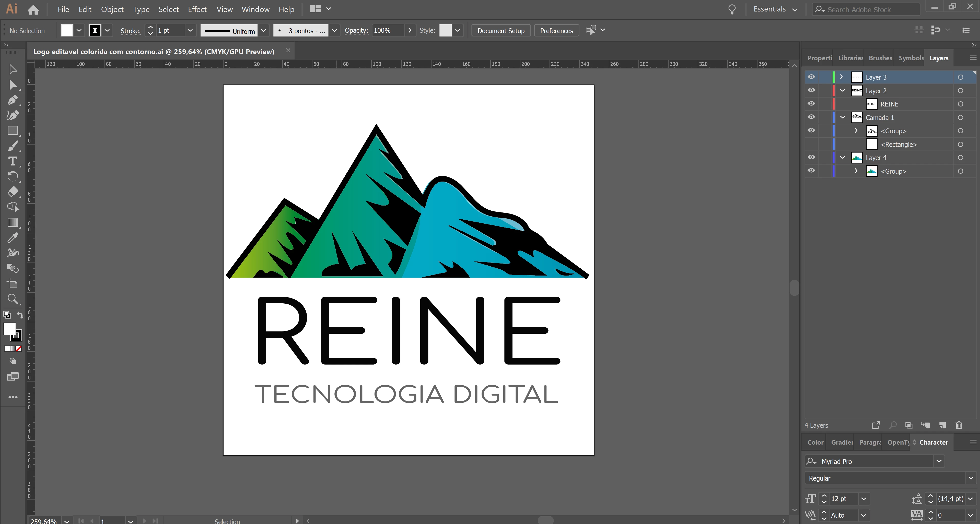This screenshot has height=524, width=980.
Task: Open the Effect menu
Action: coord(197,9)
